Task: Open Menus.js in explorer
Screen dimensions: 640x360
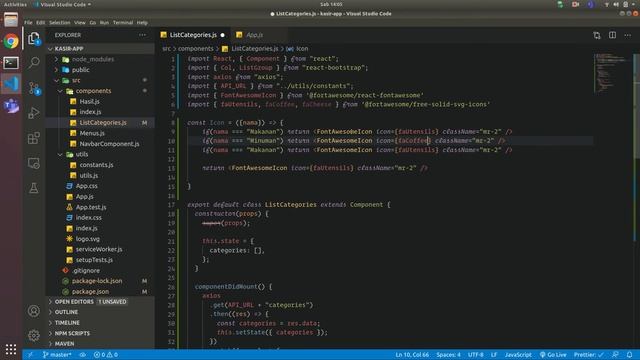Action: click(x=92, y=133)
